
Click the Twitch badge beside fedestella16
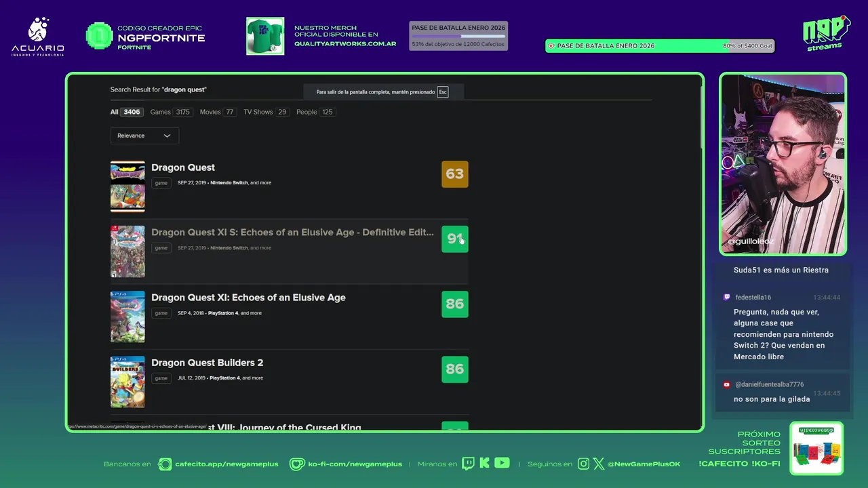[727, 298]
